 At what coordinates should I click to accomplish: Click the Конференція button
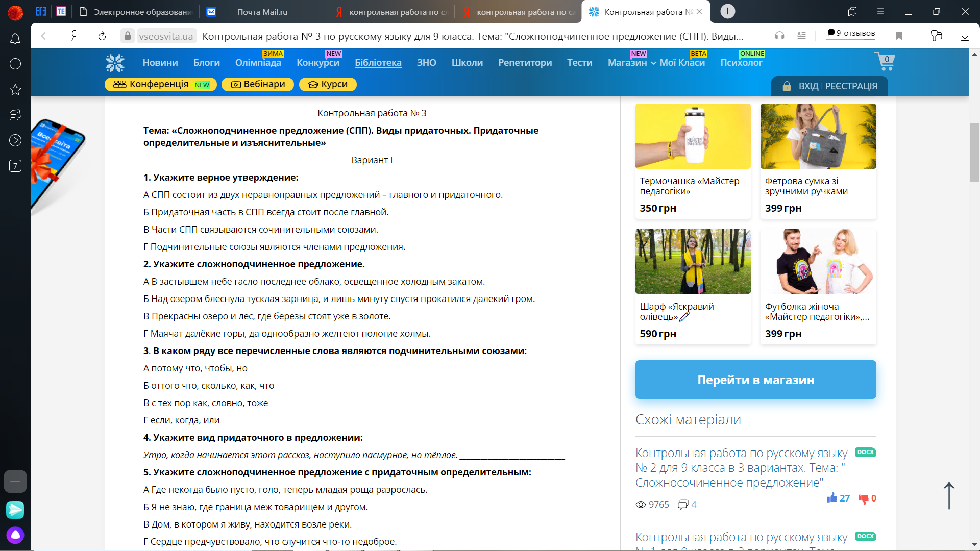pos(161,84)
